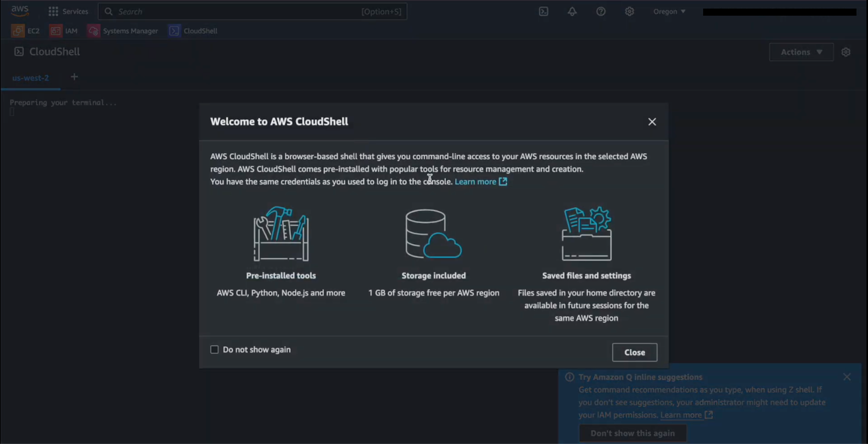
Task: Click the Pre-installed tools toolbox illustration
Action: pyautogui.click(x=281, y=234)
